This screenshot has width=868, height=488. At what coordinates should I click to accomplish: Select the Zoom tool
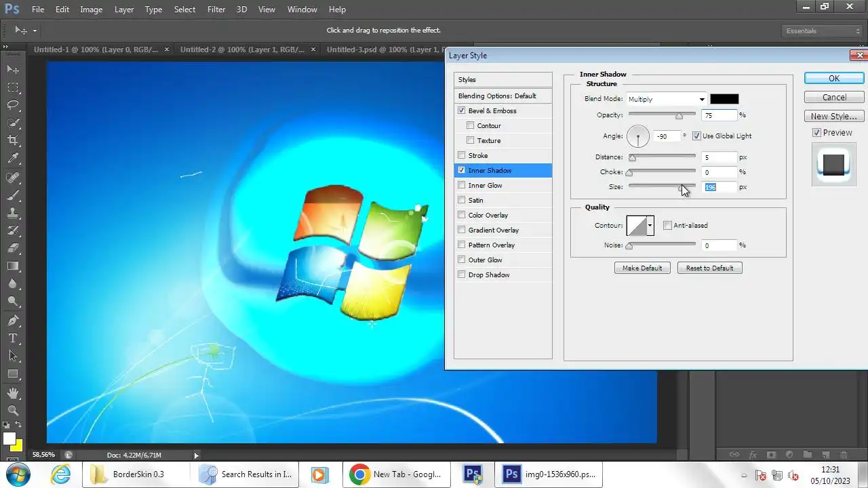13,410
